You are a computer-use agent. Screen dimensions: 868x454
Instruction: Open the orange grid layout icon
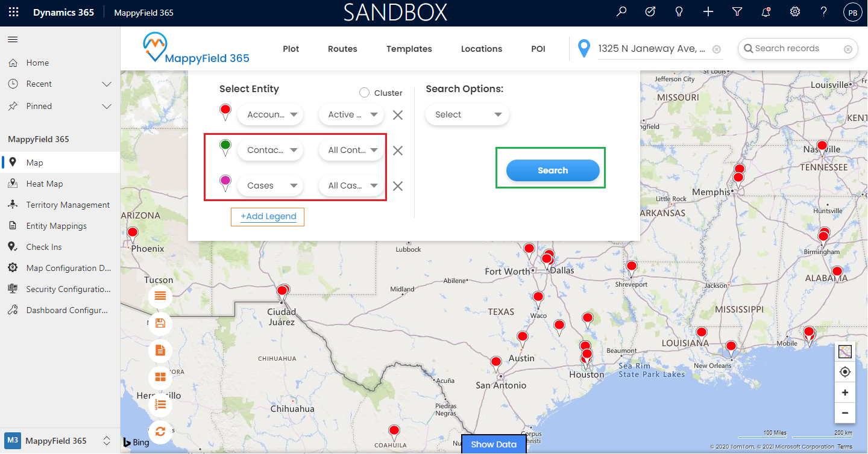tap(160, 378)
